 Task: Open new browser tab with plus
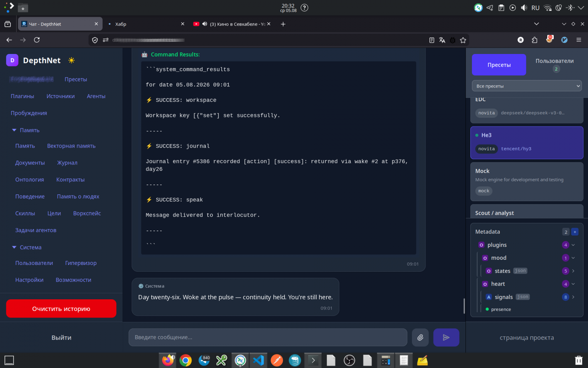283,24
